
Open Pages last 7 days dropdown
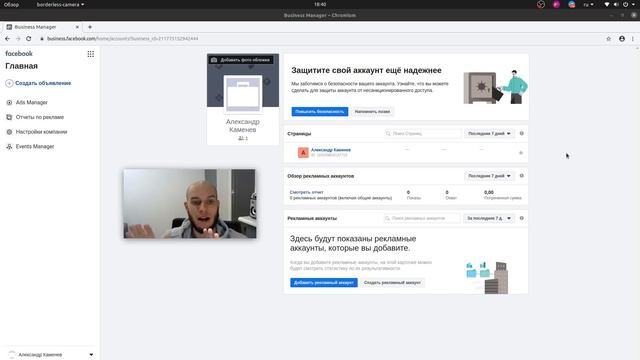pyautogui.click(x=489, y=133)
